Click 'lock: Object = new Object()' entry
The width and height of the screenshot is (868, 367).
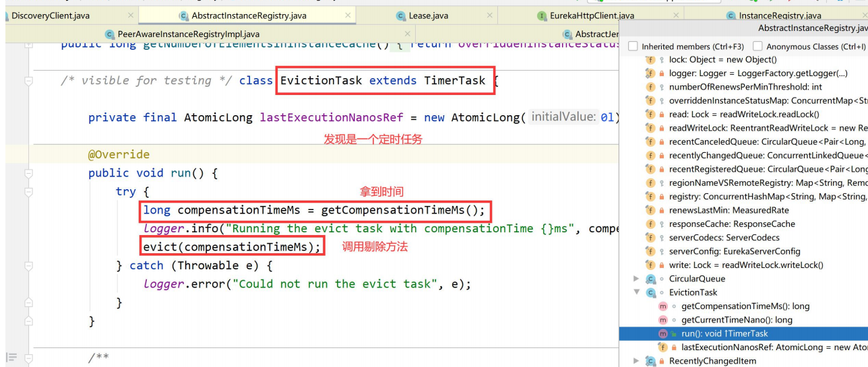pos(723,60)
